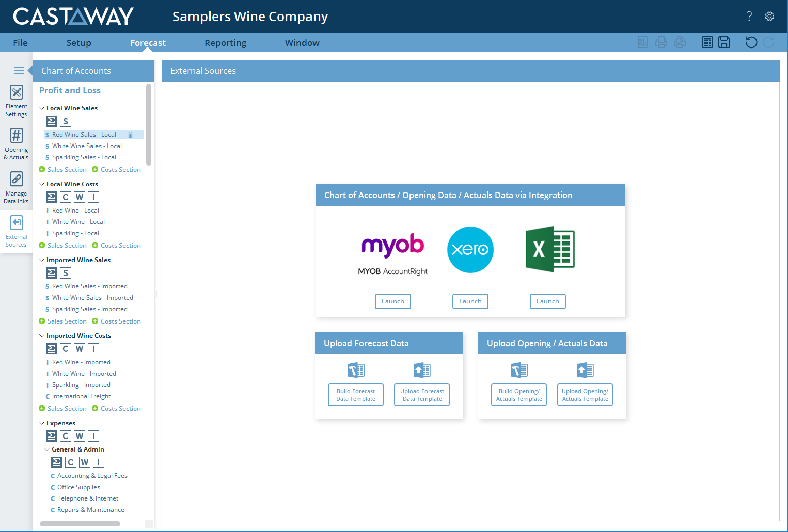Click the redo arrow toolbar icon
The image size is (788, 532).
click(x=769, y=42)
